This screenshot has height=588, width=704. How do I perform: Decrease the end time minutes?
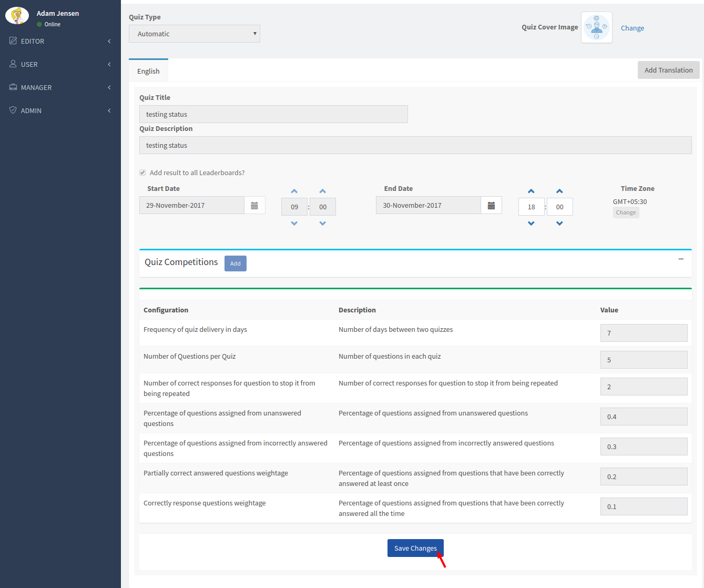point(559,224)
